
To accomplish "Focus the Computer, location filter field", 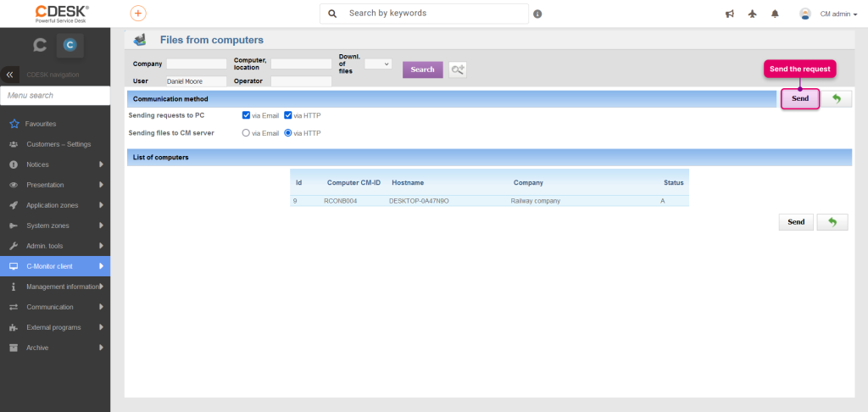I will point(301,64).
